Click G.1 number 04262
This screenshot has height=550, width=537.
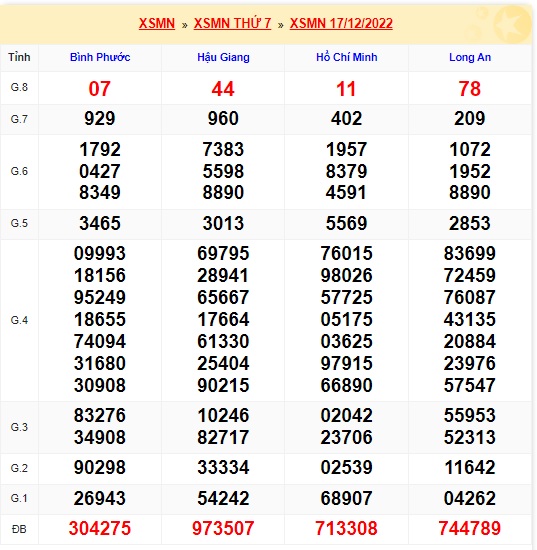coord(470,499)
